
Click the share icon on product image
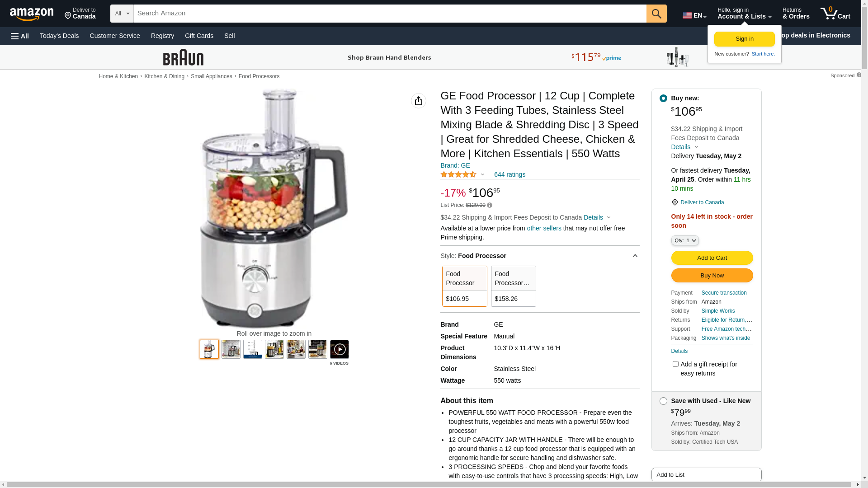click(x=419, y=101)
